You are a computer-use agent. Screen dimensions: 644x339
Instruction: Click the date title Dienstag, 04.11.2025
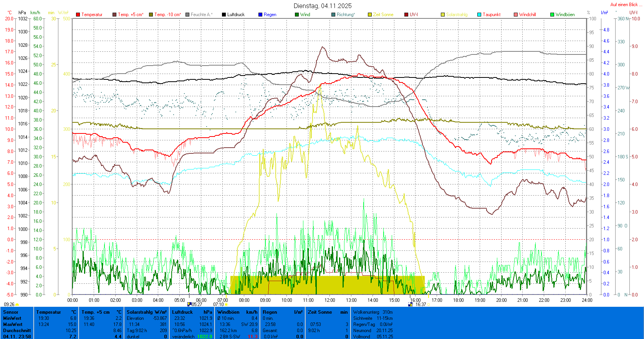(x=323, y=6)
